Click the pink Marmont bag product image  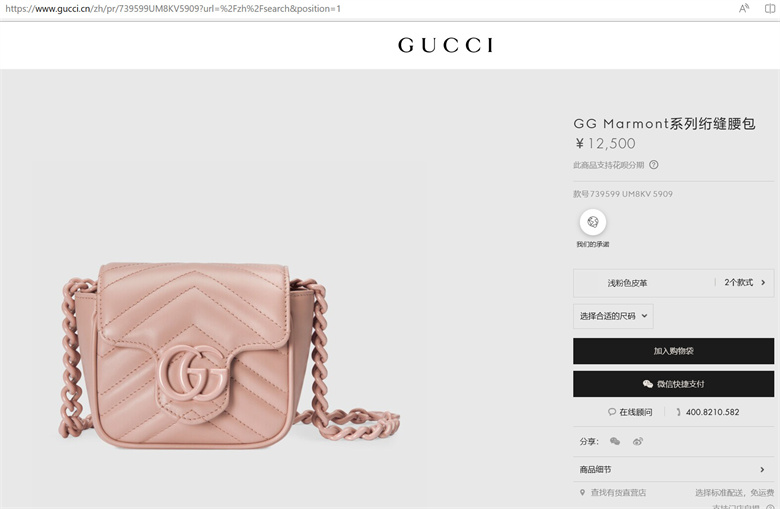[229, 356]
